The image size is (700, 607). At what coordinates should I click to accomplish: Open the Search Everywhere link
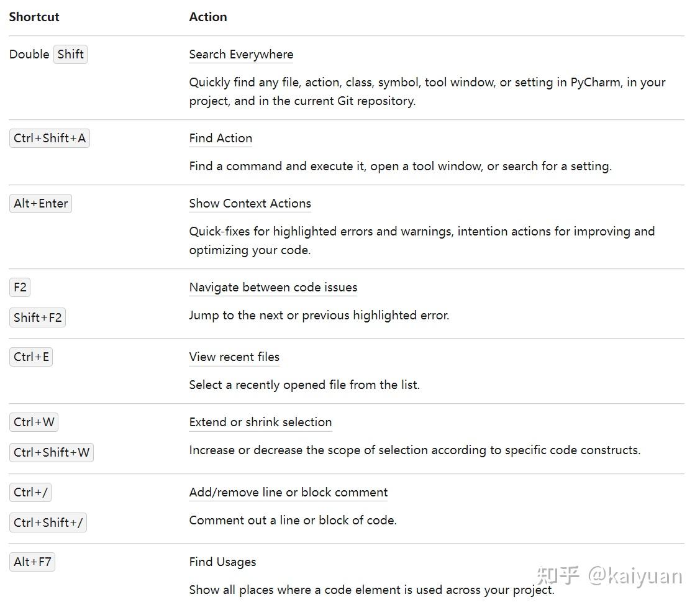(x=241, y=55)
